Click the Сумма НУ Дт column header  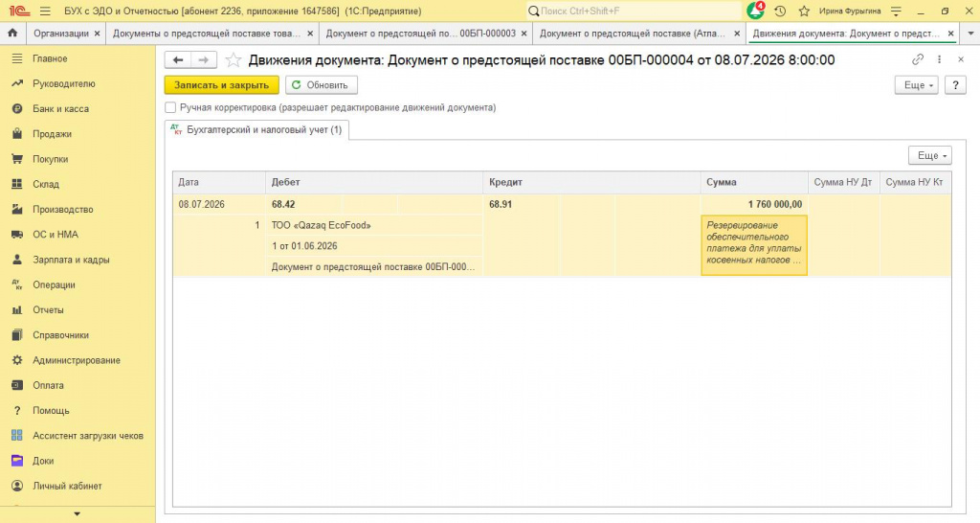844,182
